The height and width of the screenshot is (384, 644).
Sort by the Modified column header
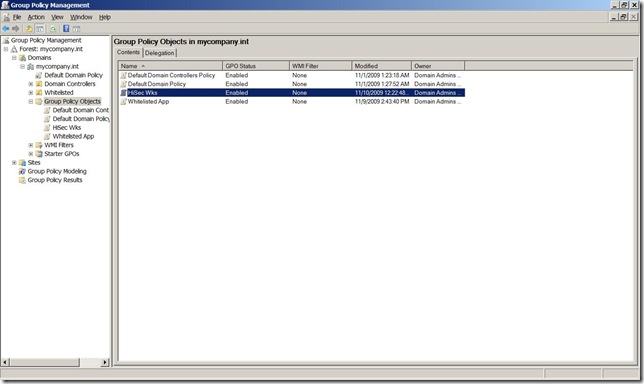click(382, 66)
